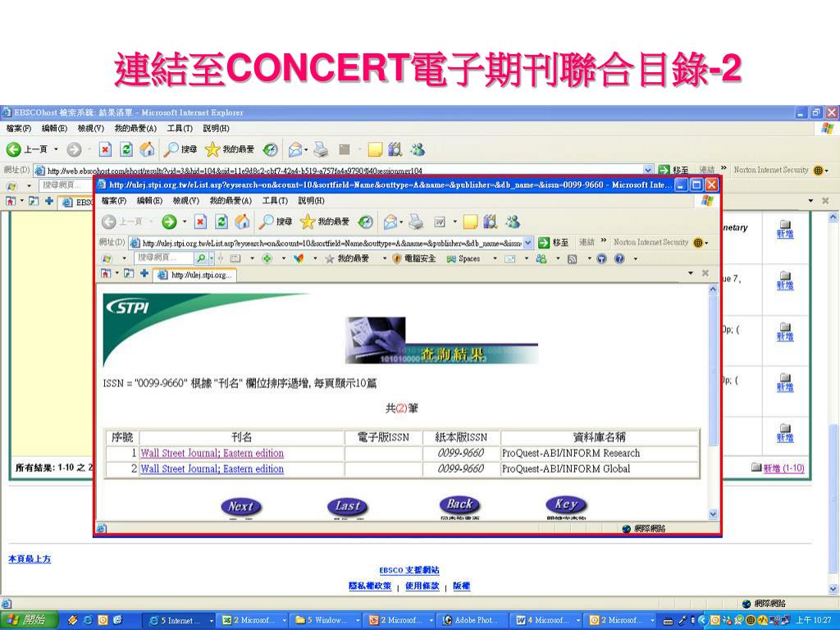The image size is (840, 630).
Task: Click Stop icon in EBSCOhost window toolbar
Action: [x=106, y=149]
